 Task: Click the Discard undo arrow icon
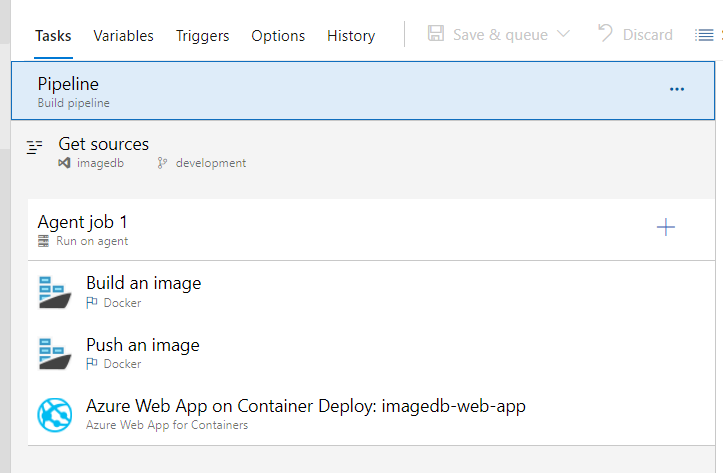click(605, 34)
